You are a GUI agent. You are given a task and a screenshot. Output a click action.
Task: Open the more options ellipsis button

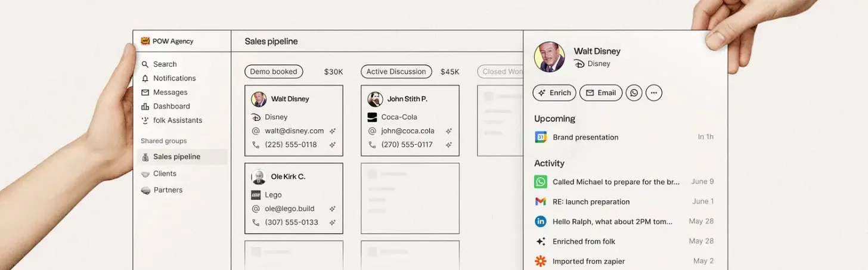[x=654, y=93]
